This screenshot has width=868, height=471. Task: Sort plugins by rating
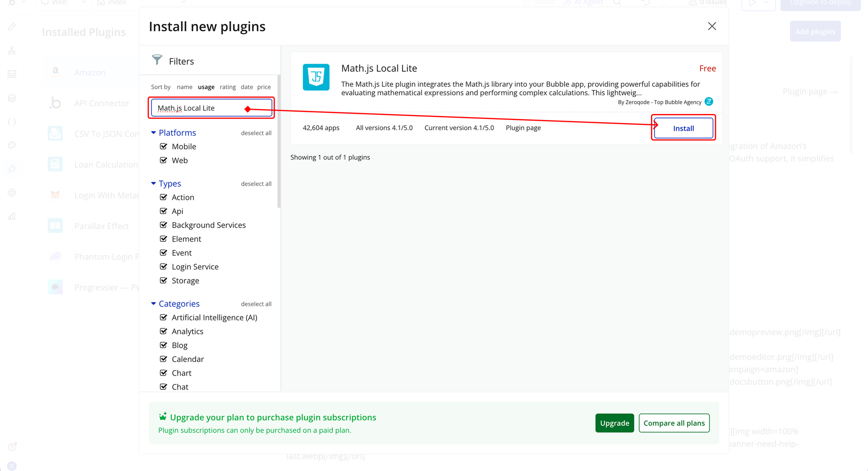coord(228,87)
